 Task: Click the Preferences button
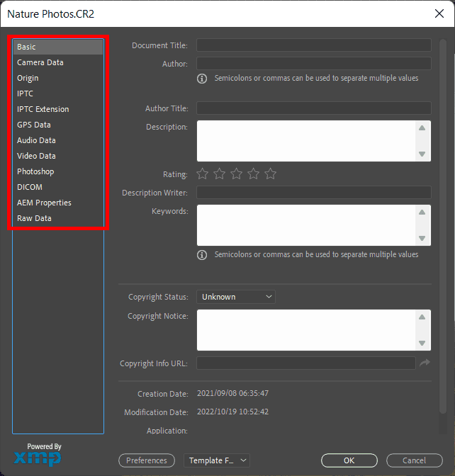pos(147,460)
